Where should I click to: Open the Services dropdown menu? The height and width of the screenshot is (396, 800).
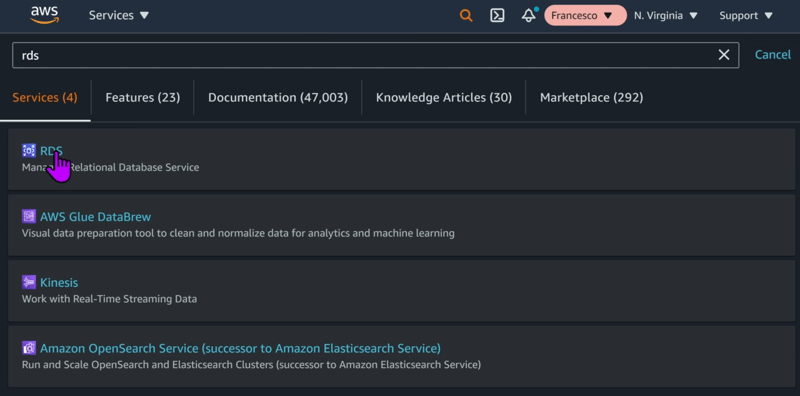119,16
